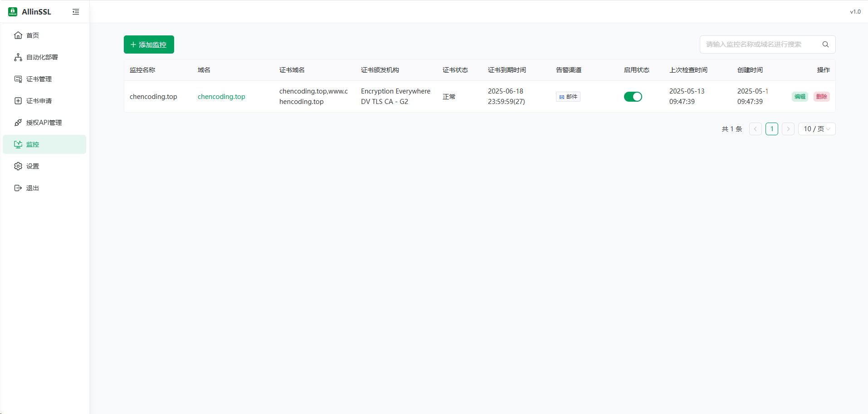Delete the monitor using 删除 button
This screenshot has height=414, width=868.
click(x=821, y=97)
